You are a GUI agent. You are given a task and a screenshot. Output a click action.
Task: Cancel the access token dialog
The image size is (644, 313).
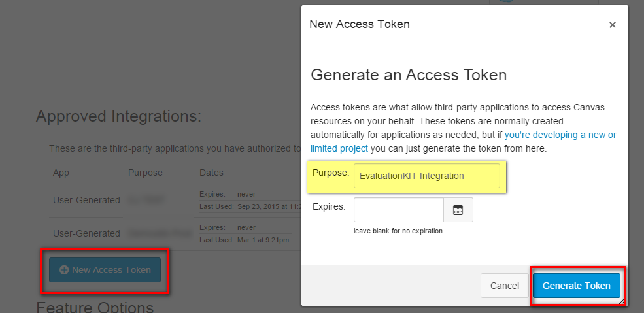(x=504, y=286)
